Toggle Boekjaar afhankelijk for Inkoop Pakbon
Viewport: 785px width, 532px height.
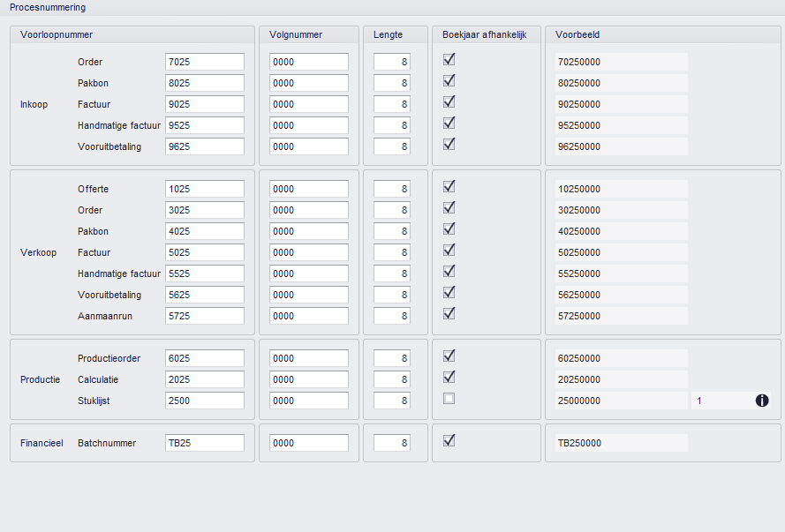pos(449,80)
